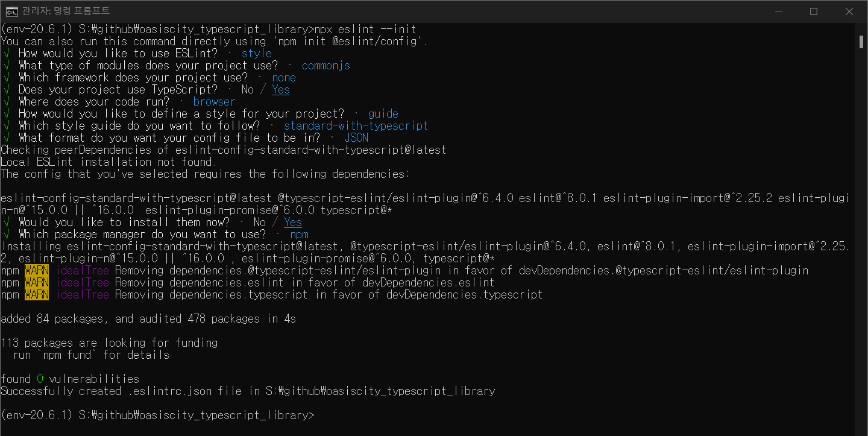Click the 'found 0 vulnerabilities' line
Image resolution: width=868 pixels, height=436 pixels.
[x=70, y=379]
